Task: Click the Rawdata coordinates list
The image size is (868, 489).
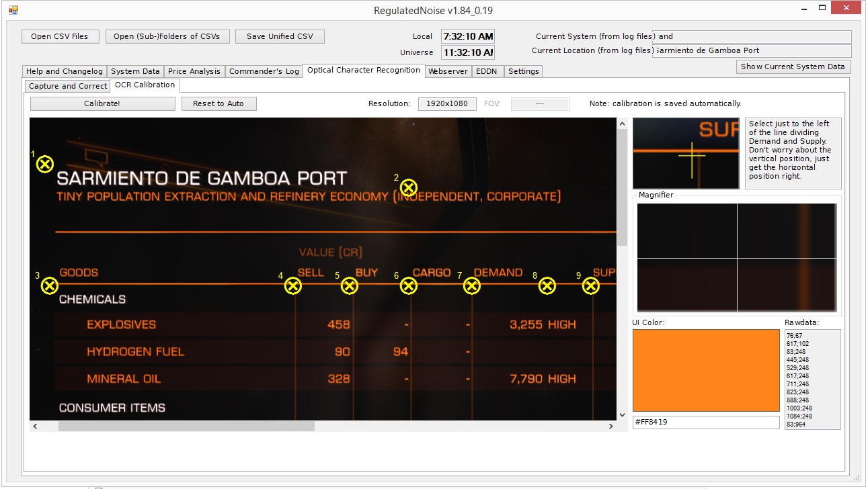Action: pyautogui.click(x=812, y=380)
